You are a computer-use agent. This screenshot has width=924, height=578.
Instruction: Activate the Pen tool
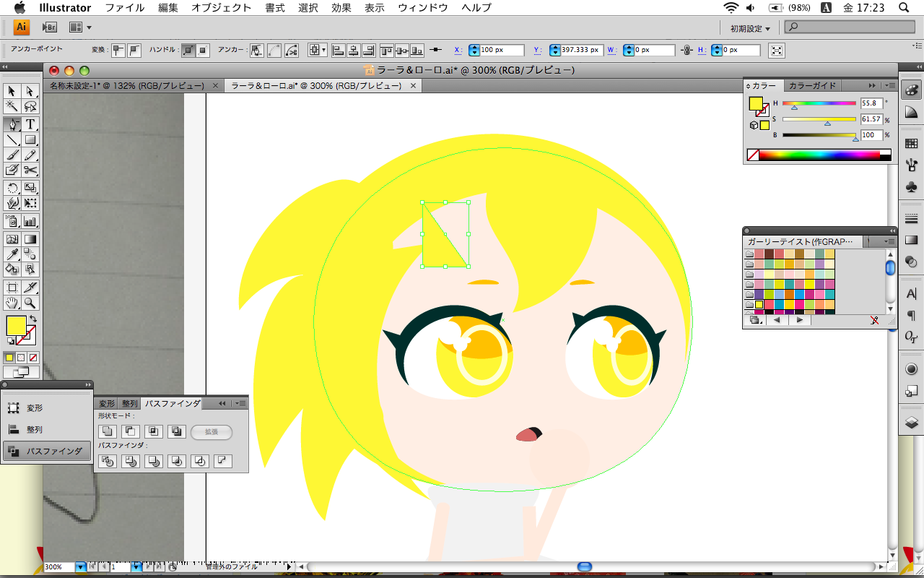tap(12, 124)
